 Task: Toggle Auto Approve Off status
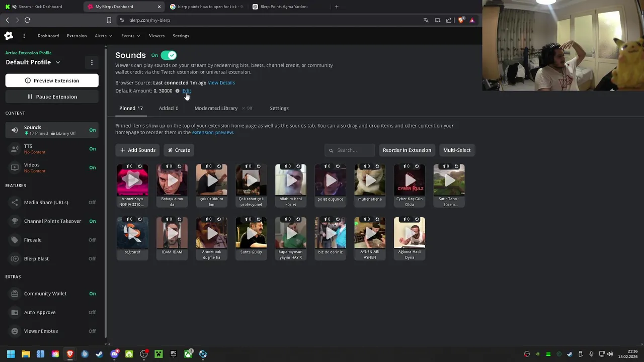coord(92,312)
